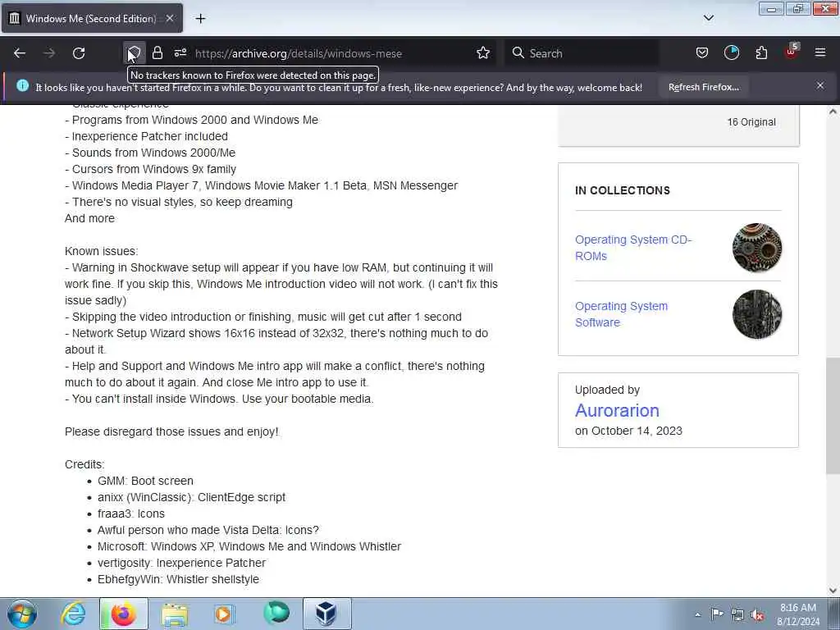Image resolution: width=840 pixels, height=630 pixels.
Task: Show hidden system tray icons
Action: pyautogui.click(x=697, y=614)
